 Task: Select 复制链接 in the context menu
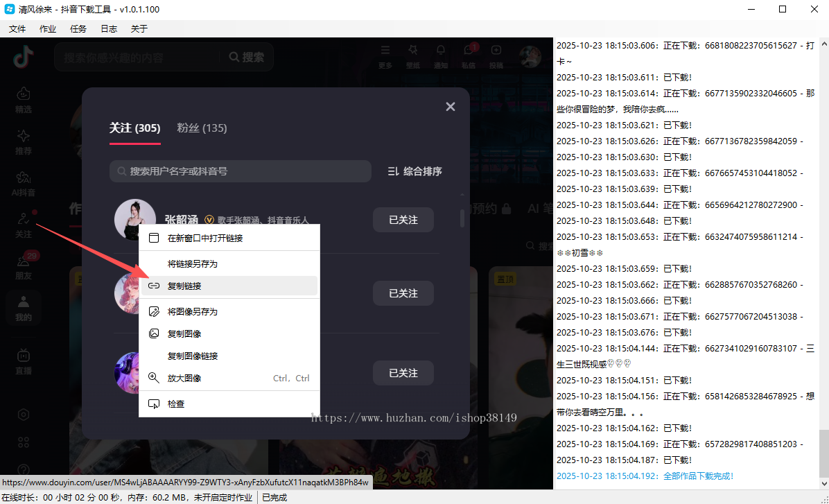[x=229, y=286]
